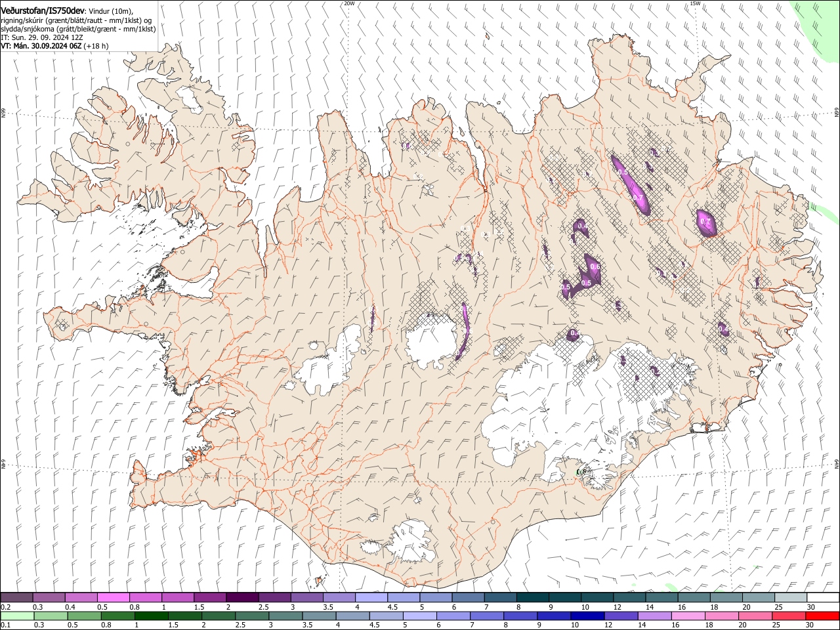
Task: Pick the grey-green swatch between 2.5 and 3, green scale
Action: coord(252,616)
